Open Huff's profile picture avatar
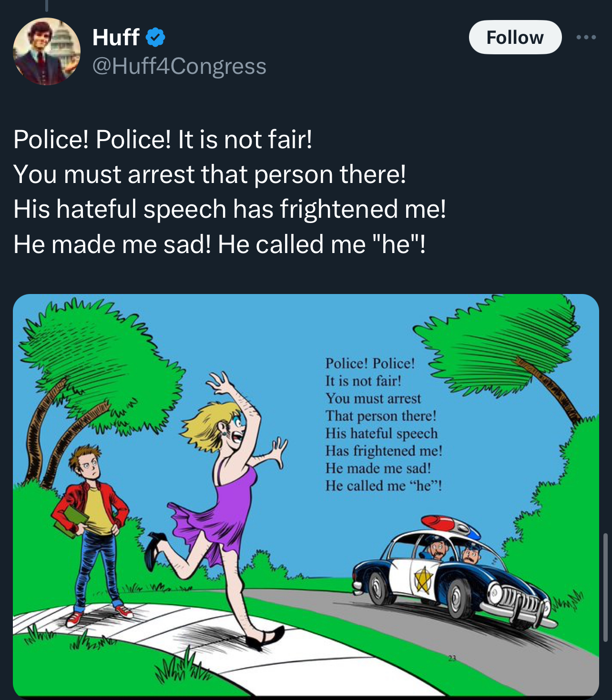The width and height of the screenshot is (612, 700). pos(47,51)
